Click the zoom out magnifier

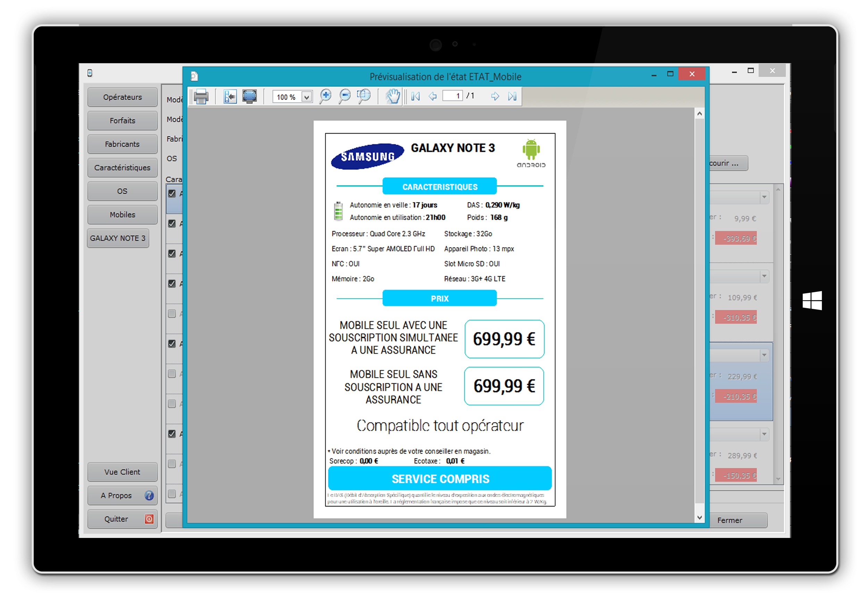click(344, 96)
